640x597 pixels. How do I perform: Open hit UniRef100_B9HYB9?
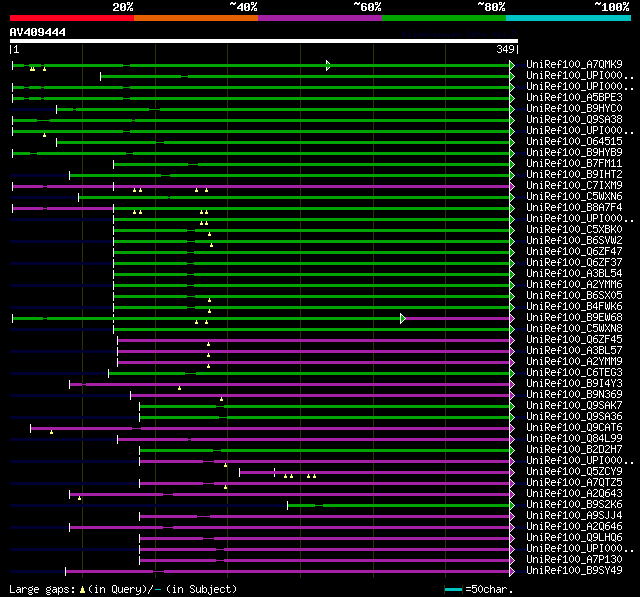point(574,153)
